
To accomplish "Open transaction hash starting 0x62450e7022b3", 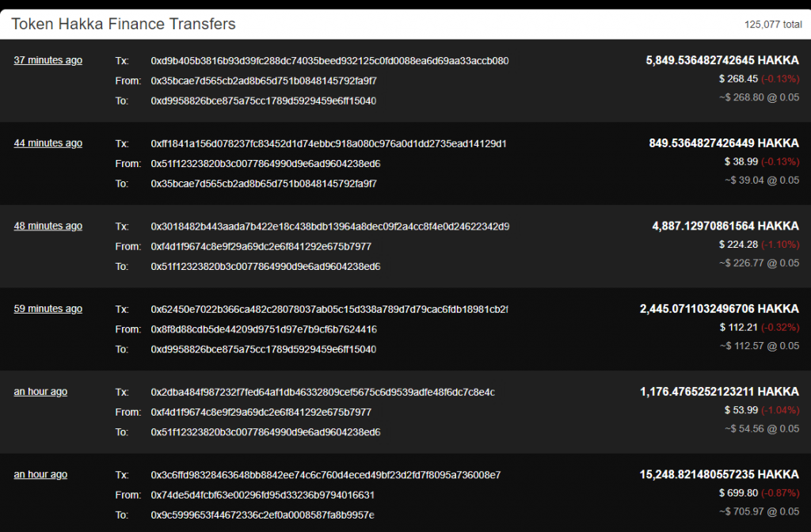I will [329, 310].
